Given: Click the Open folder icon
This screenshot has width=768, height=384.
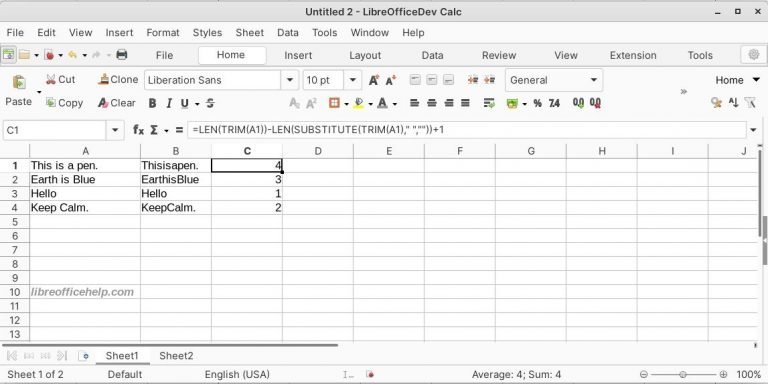Looking at the screenshot, I should tap(24, 55).
